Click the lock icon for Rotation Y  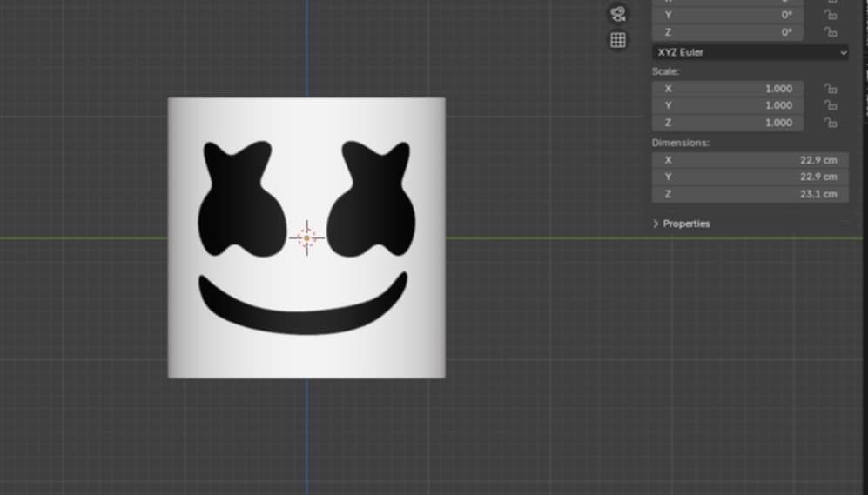831,15
